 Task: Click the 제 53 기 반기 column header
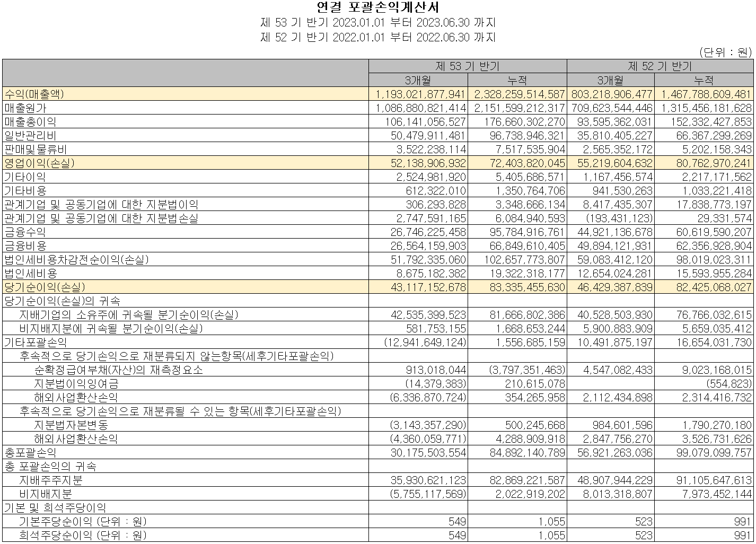click(468, 65)
